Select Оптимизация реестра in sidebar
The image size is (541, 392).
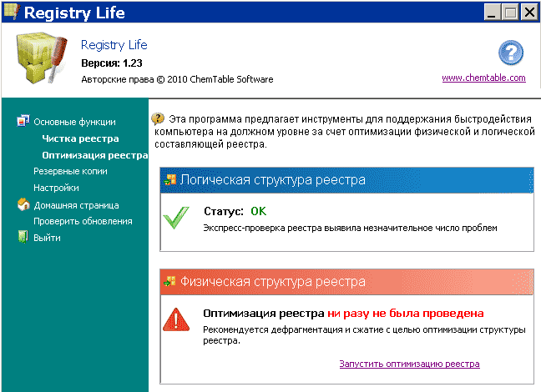(x=95, y=155)
